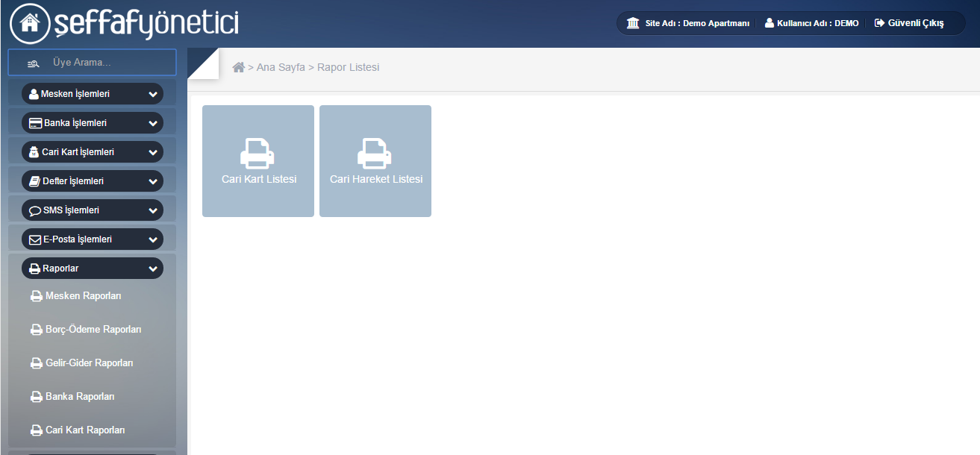Select the Banka İşlemleri menu label
Image resolution: width=980 pixels, height=455 pixels.
pos(75,123)
